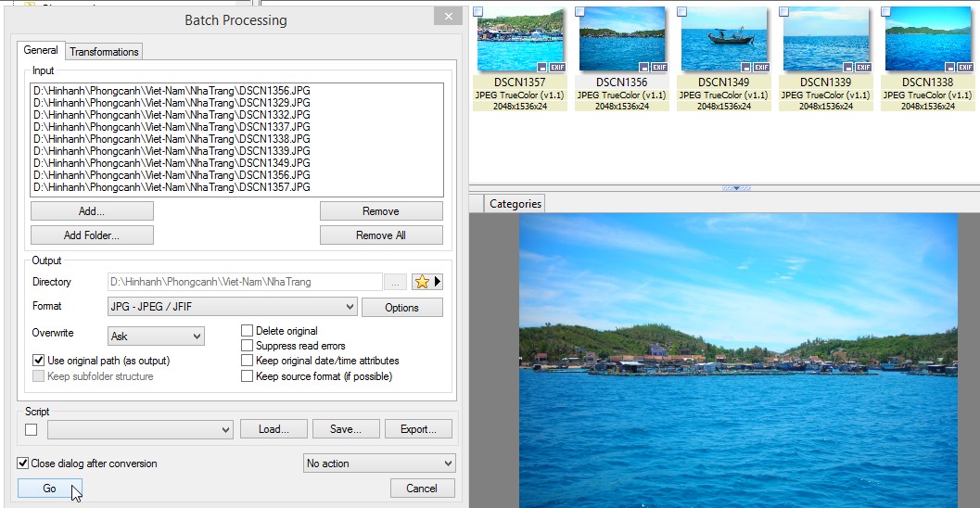Expand the Format JPG - JPEG / JFIF dropdown
Screen dimensions: 980x508
(350, 307)
